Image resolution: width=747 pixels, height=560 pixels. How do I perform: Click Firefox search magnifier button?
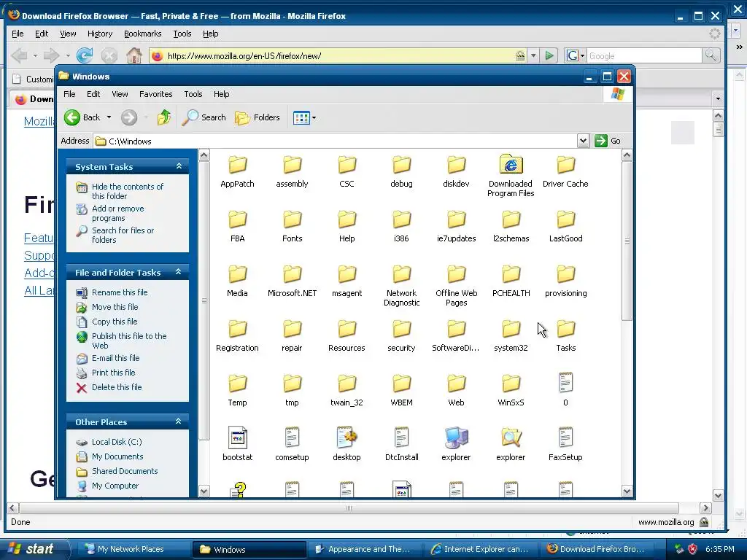click(x=711, y=55)
